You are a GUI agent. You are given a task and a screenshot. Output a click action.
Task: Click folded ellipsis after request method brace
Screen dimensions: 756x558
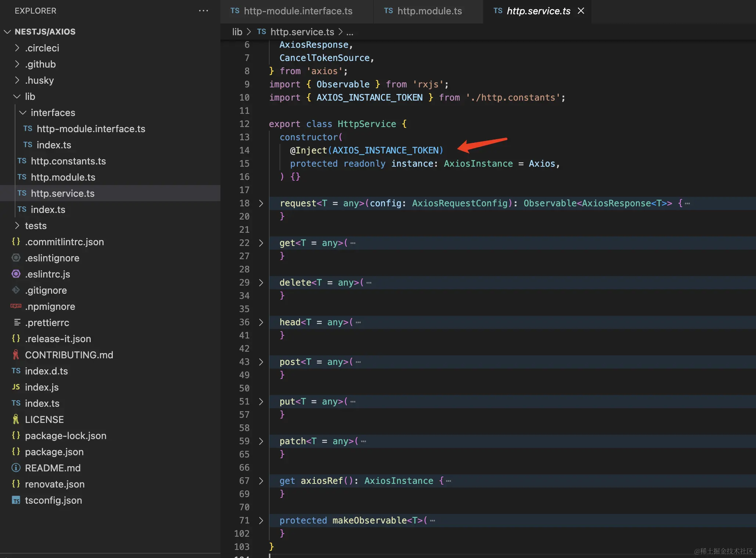(x=687, y=203)
